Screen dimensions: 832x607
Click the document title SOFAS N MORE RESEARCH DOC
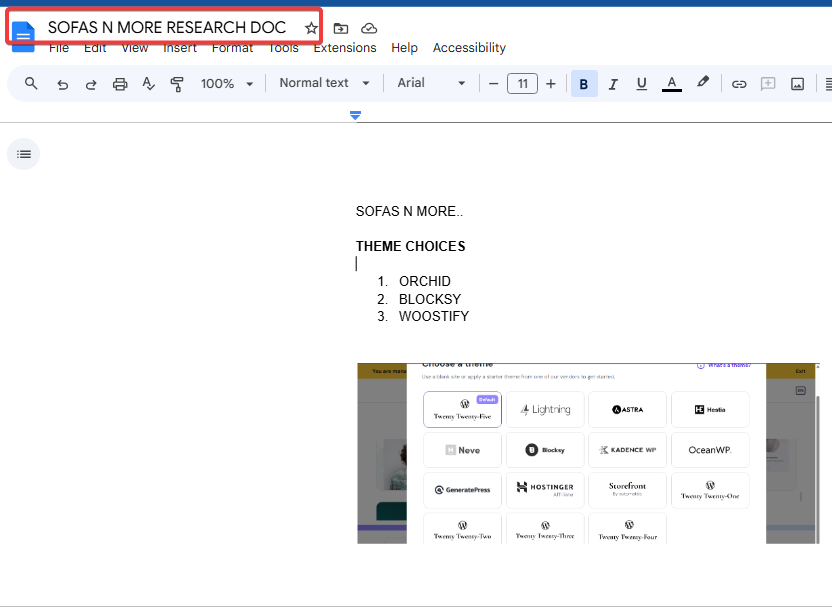[167, 28]
